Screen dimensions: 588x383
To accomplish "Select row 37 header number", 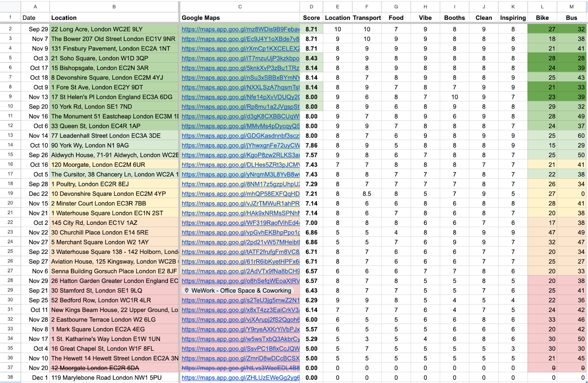I will [10, 368].
